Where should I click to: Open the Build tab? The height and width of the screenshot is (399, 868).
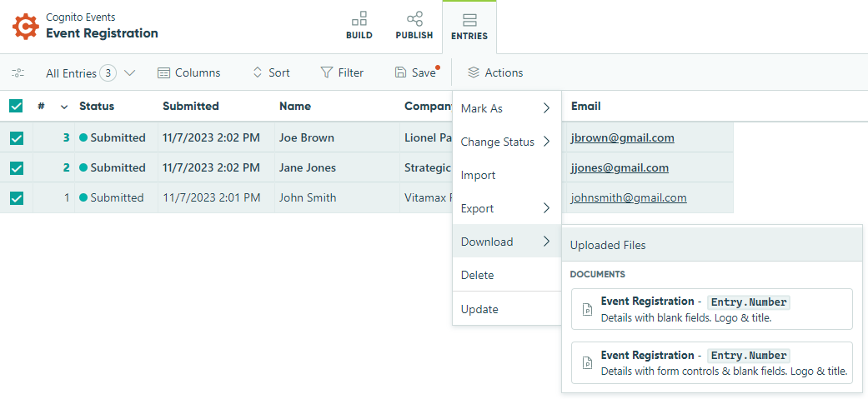(x=359, y=26)
